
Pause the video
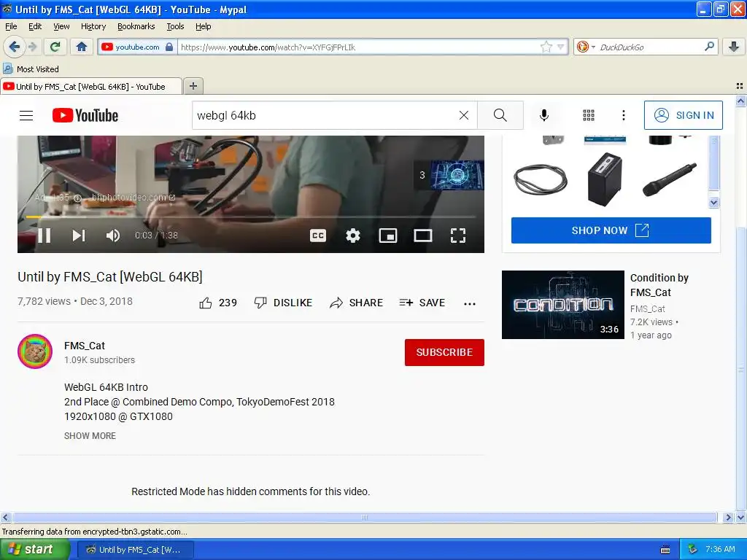click(x=44, y=236)
